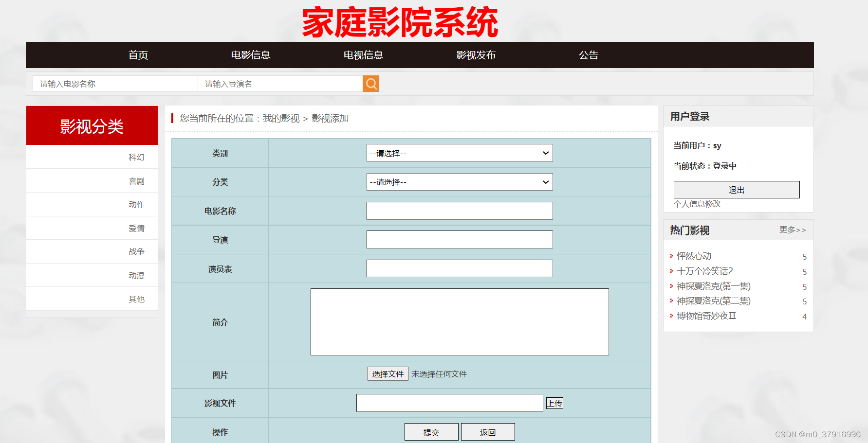Open 个人信息修改 link

[x=697, y=204]
